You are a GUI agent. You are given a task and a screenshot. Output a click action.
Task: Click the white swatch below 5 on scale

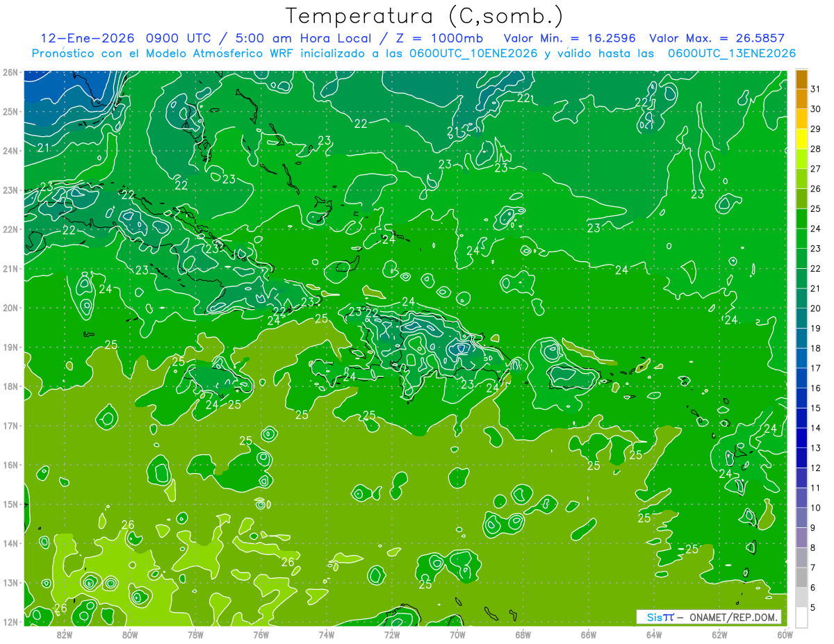coord(801,618)
